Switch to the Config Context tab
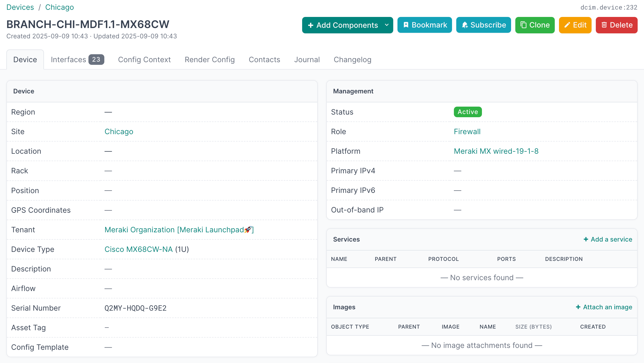644x363 pixels. pos(144,60)
